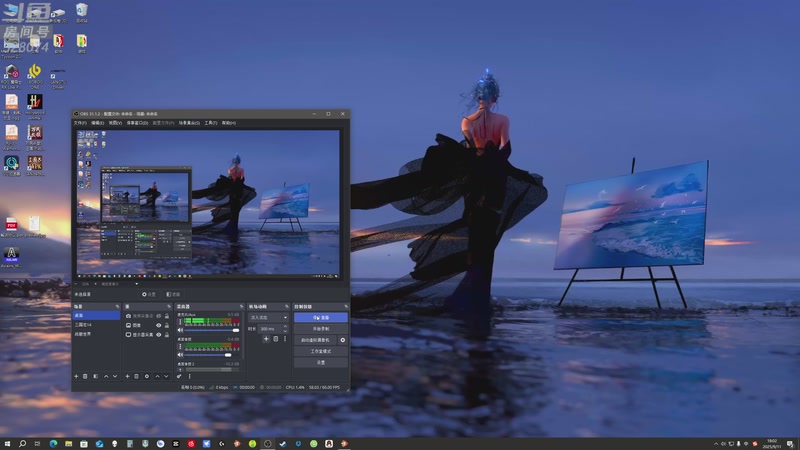Open the 工具(T) menu in OBS

pos(211,123)
